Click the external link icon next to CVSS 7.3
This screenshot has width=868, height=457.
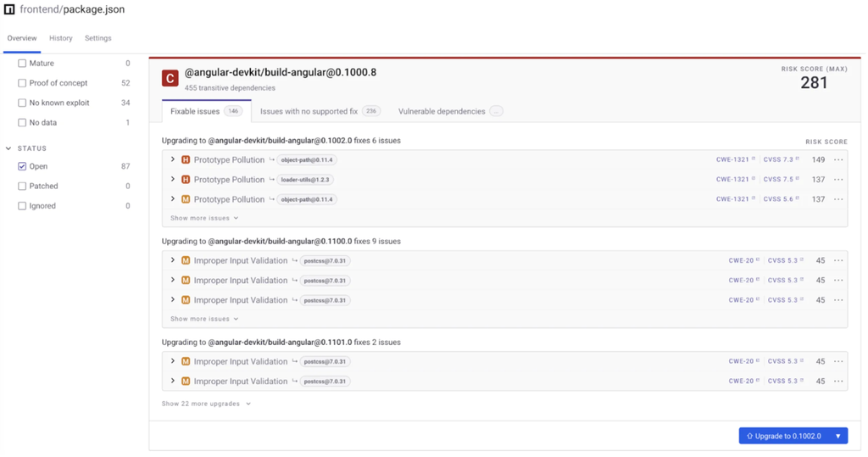point(798,159)
